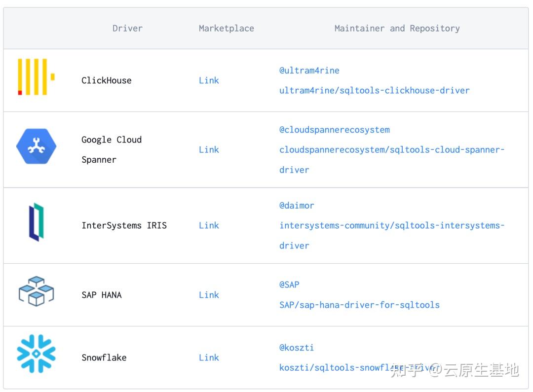The height and width of the screenshot is (392, 533).
Task: Click the ClickHouse yellow bars logo
Action: (x=37, y=77)
